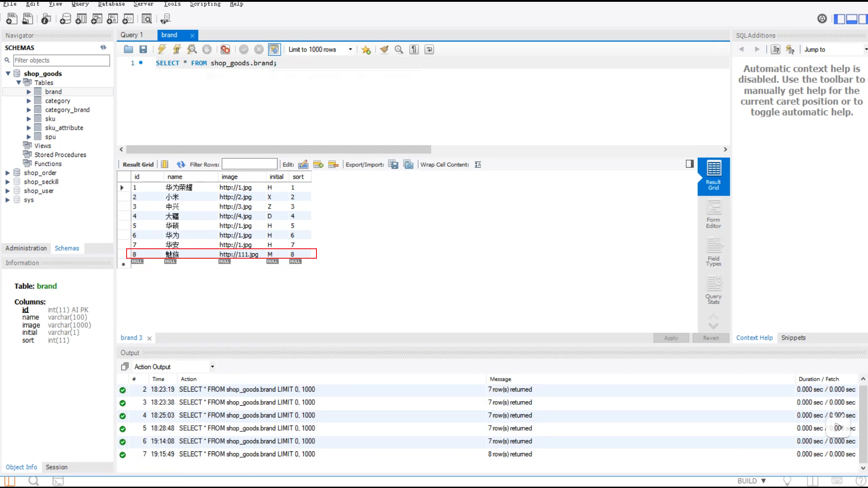Export recordset to external file
This screenshot has width=868, height=488.
pos(393,165)
